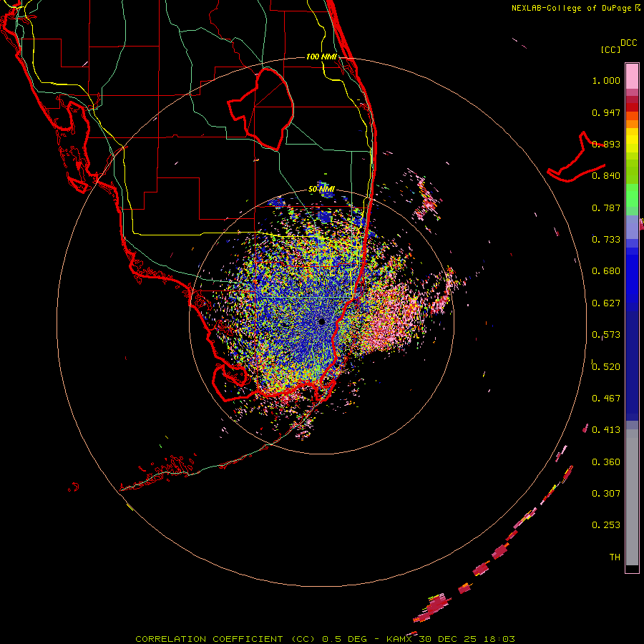The width and height of the screenshot is (644, 644).
Task: Click the Lake Okeechobee outline
Action: pyautogui.click(x=260, y=109)
